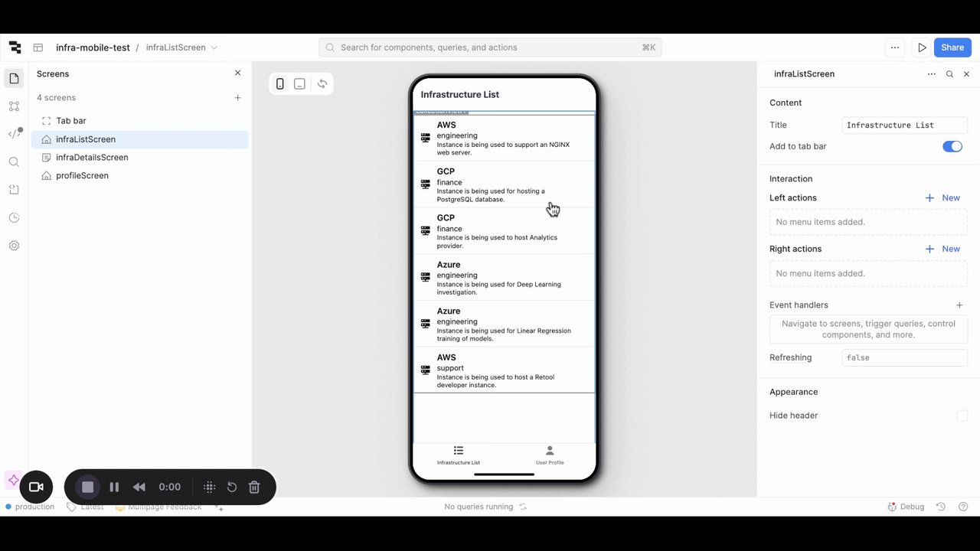The width and height of the screenshot is (980, 551).
Task: Click the recorder dotted grid icon
Action: 209,487
